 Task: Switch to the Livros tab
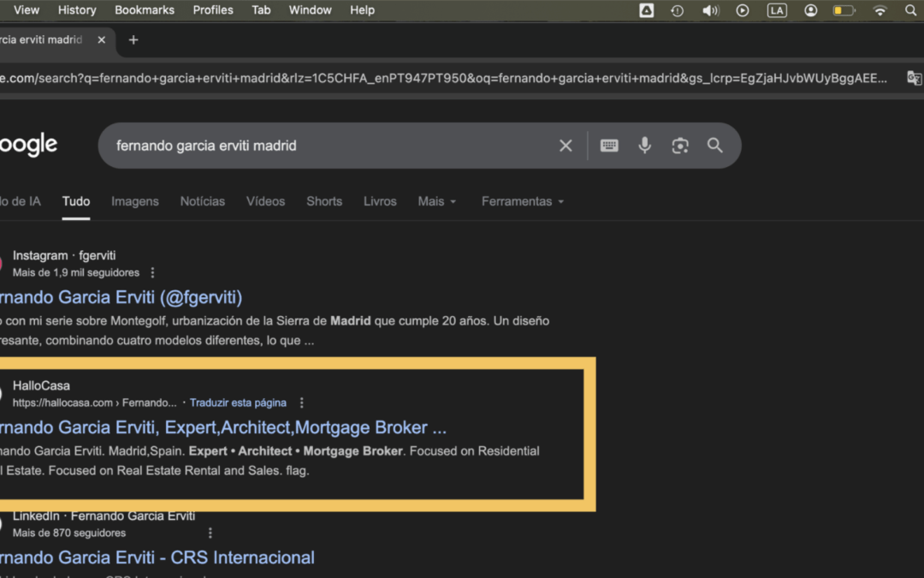[x=380, y=202]
